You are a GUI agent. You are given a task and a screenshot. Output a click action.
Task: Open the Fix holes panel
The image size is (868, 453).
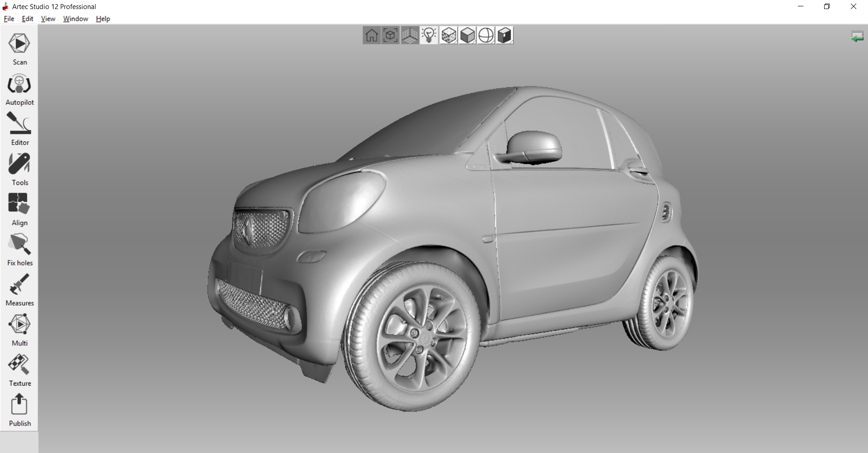click(x=19, y=250)
